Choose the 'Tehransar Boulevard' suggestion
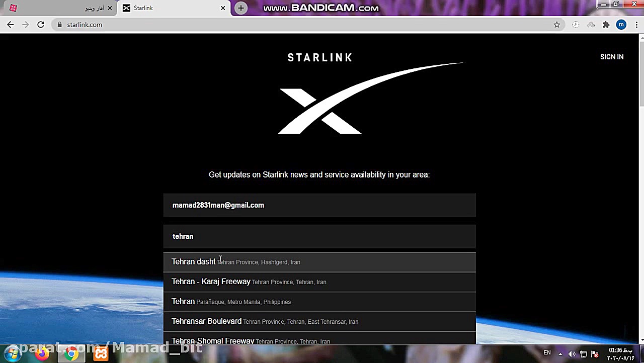644x363 pixels. coord(319,321)
